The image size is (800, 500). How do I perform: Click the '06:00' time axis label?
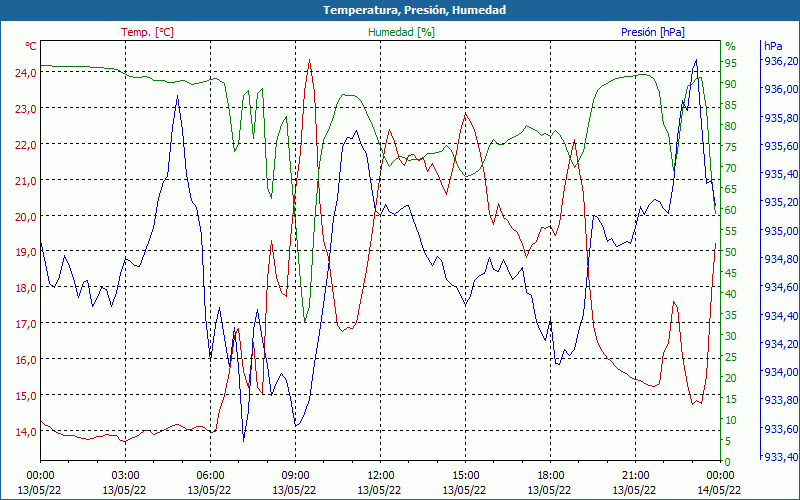pyautogui.click(x=210, y=475)
